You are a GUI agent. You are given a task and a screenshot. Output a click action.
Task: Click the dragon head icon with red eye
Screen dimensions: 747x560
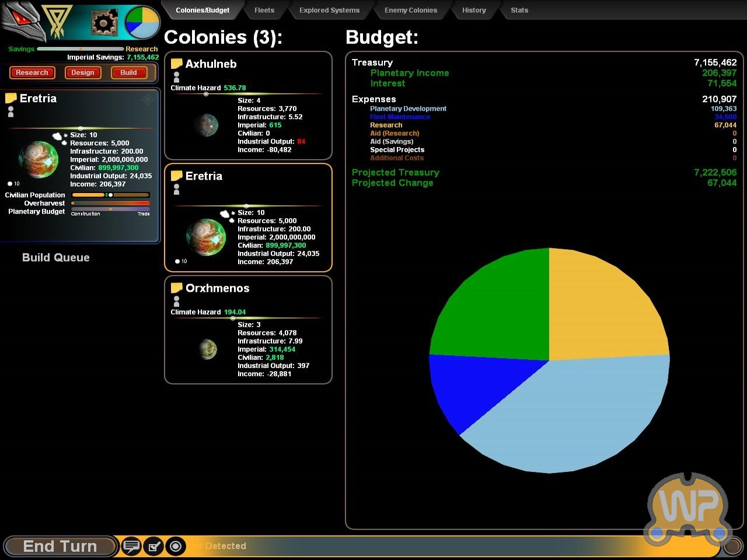point(21,20)
